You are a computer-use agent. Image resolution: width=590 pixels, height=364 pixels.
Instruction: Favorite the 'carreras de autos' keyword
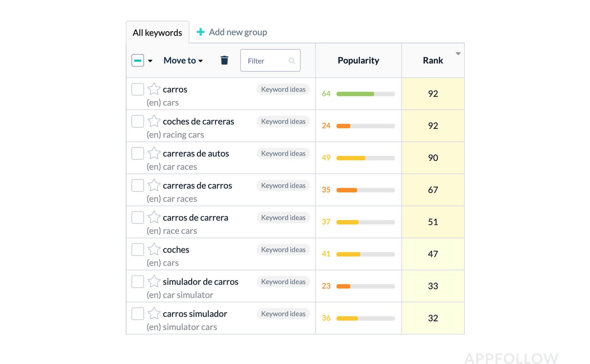154,153
